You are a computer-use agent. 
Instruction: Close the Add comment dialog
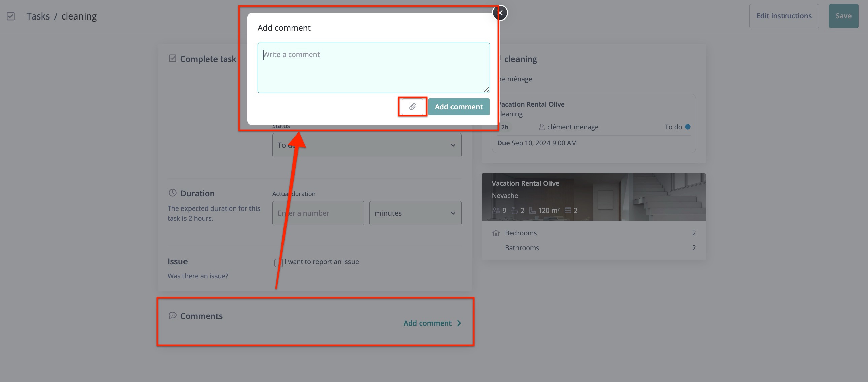[500, 13]
